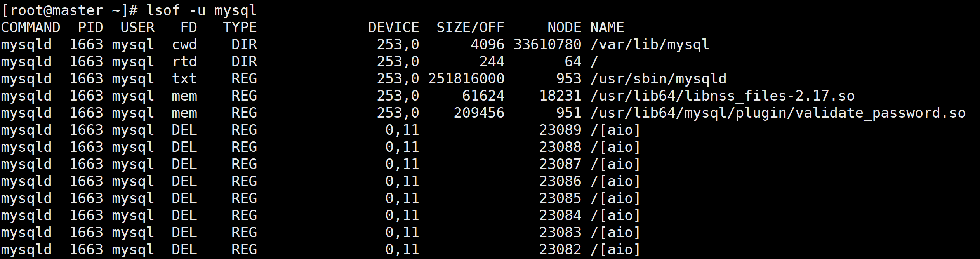Click the DEVICE column header
Image resolution: width=980 pixels, height=259 pixels.
[394, 28]
